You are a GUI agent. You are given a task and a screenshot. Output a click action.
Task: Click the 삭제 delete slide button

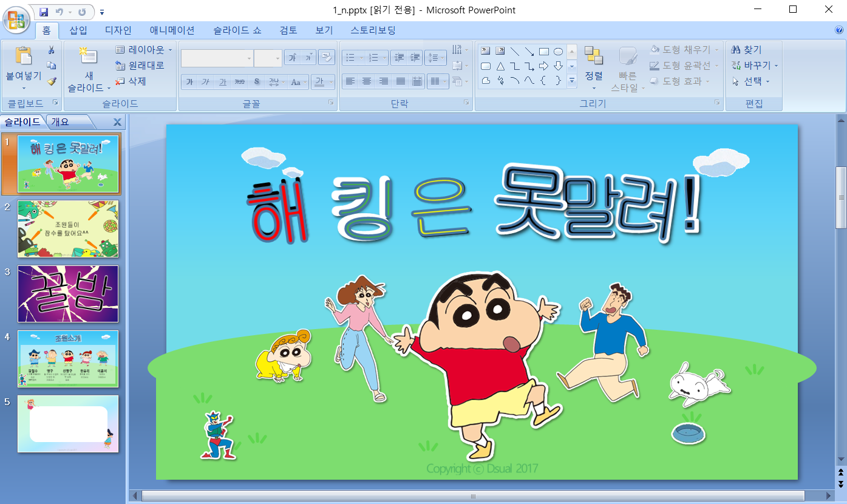tap(131, 81)
